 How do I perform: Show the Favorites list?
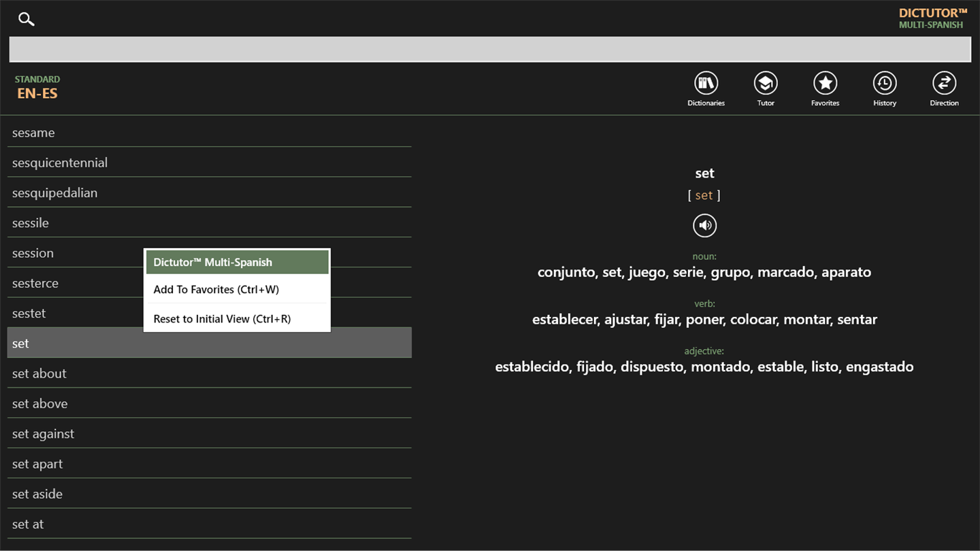[x=825, y=89]
